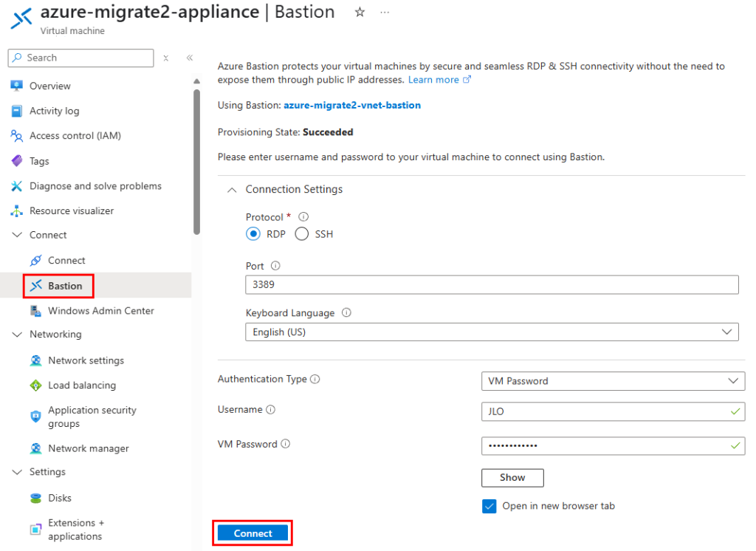This screenshot has width=756, height=551.
Task: Click the Keyboard Language info icon
Action: 346,312
